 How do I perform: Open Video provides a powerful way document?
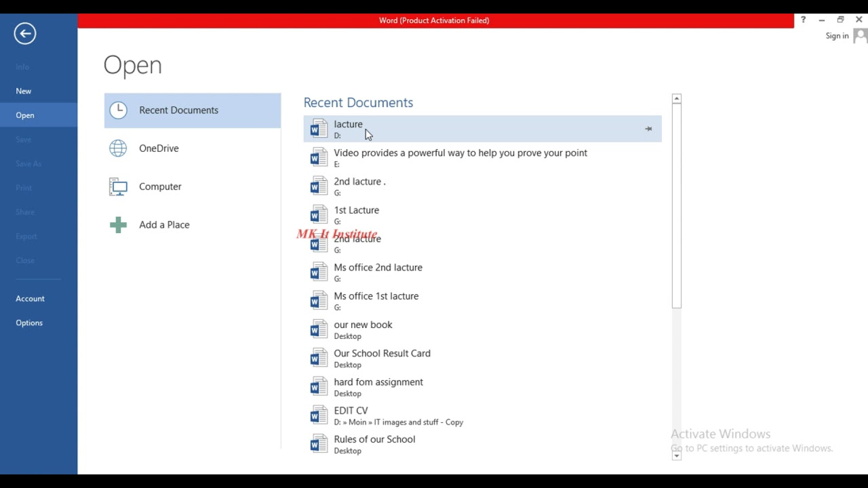[482, 157]
